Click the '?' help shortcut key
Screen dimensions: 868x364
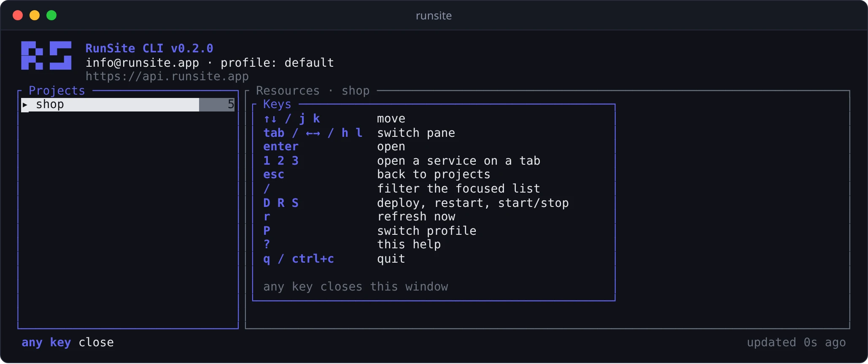(x=267, y=244)
